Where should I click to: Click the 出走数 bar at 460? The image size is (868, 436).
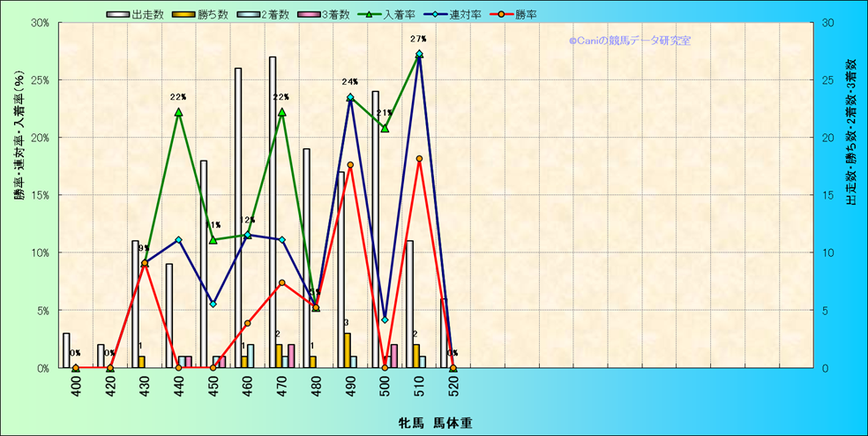pos(238,217)
